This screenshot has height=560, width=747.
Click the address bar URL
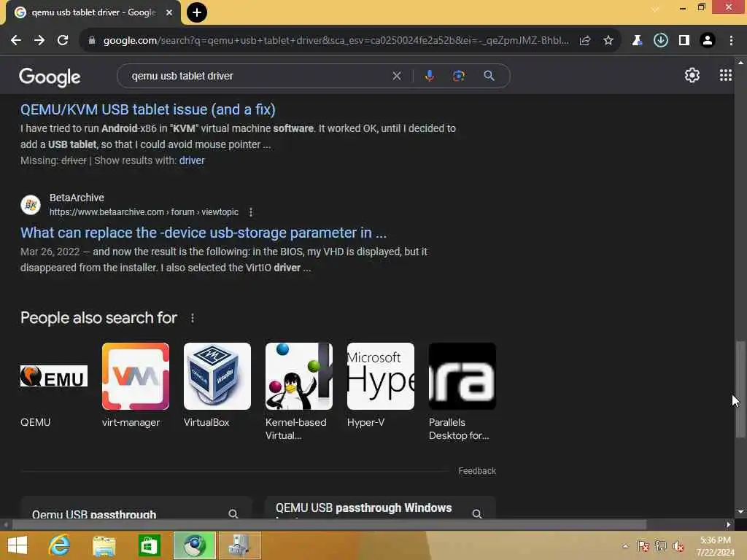[x=336, y=41]
